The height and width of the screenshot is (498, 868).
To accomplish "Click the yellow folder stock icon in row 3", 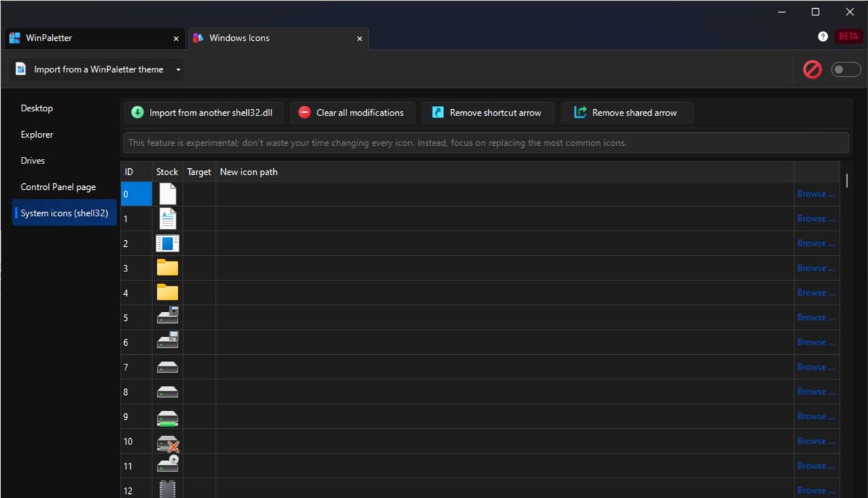I will tap(167, 268).
